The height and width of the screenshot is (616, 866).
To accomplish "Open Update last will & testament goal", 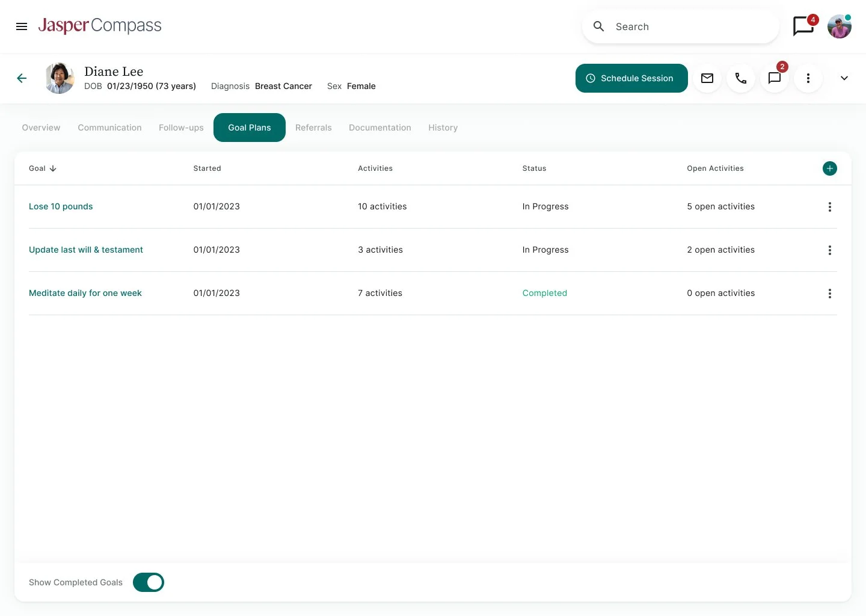I will coord(86,250).
